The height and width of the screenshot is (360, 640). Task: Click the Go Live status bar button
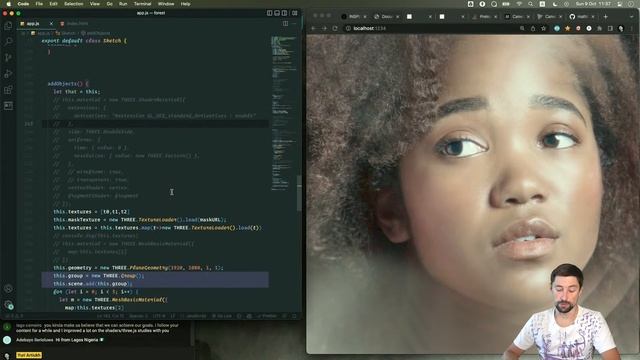[223, 316]
